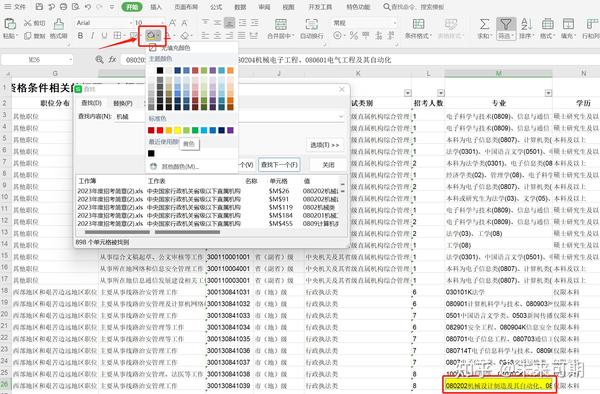
Task: Select the $M$455 result row in Find list
Action: pyautogui.click(x=209, y=223)
